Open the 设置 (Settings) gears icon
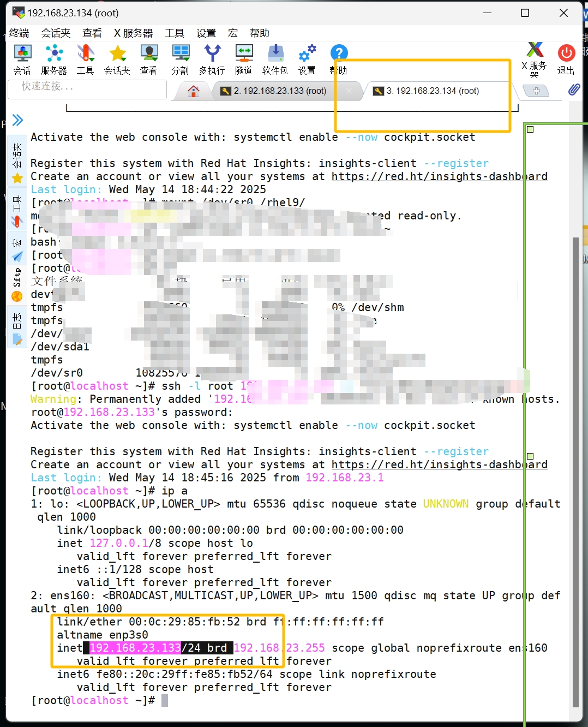Viewport: 588px width, 727px height. click(307, 59)
